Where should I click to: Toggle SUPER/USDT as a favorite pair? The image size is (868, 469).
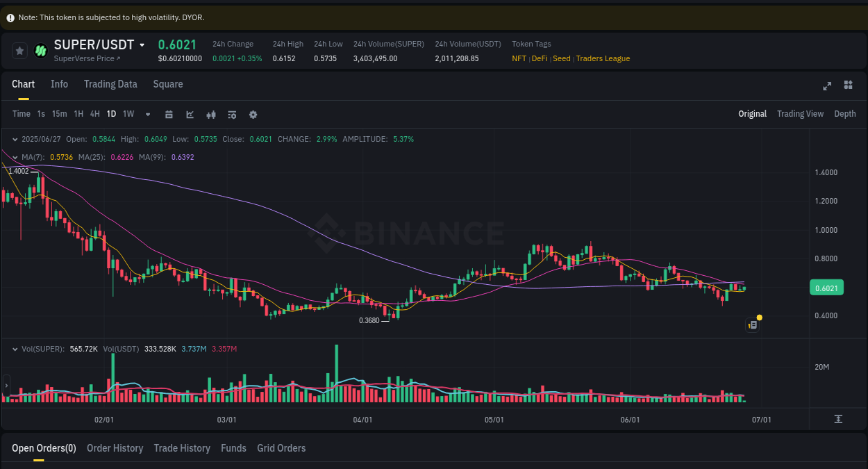tap(19, 50)
